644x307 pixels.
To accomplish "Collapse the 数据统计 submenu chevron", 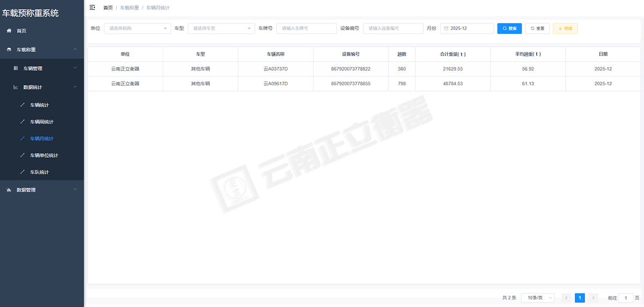I will click(x=75, y=87).
